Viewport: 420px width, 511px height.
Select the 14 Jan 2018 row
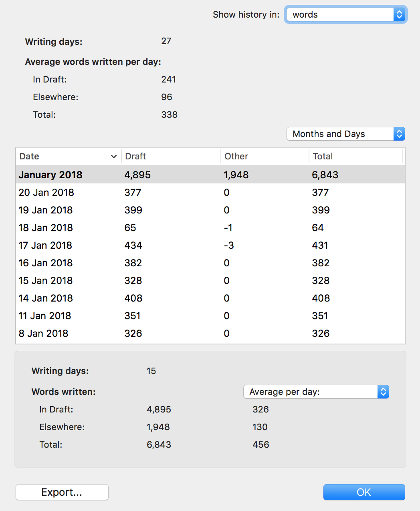click(210, 298)
